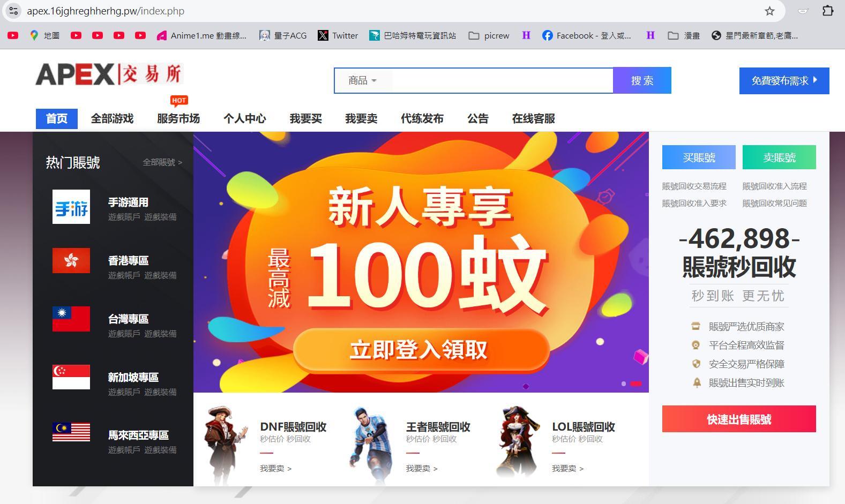The image size is (845, 504).
Task: Click the APEX 交易所 logo
Action: 109,74
